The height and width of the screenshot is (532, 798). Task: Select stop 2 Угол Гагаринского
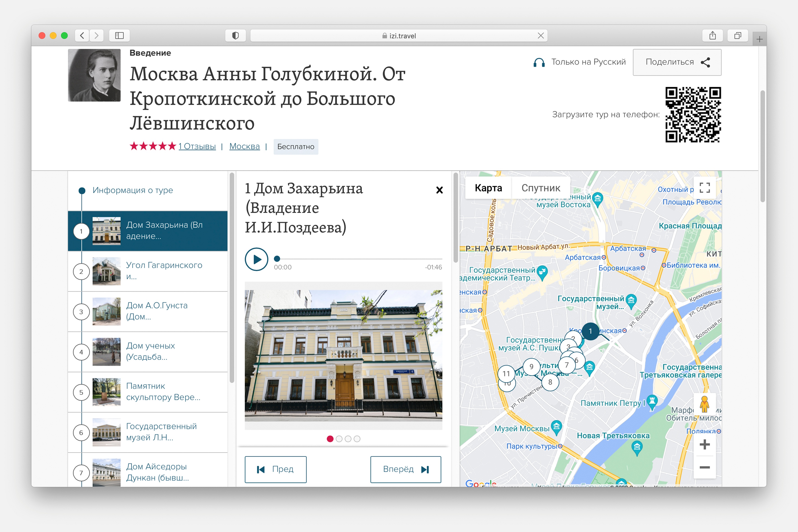pyautogui.click(x=148, y=271)
